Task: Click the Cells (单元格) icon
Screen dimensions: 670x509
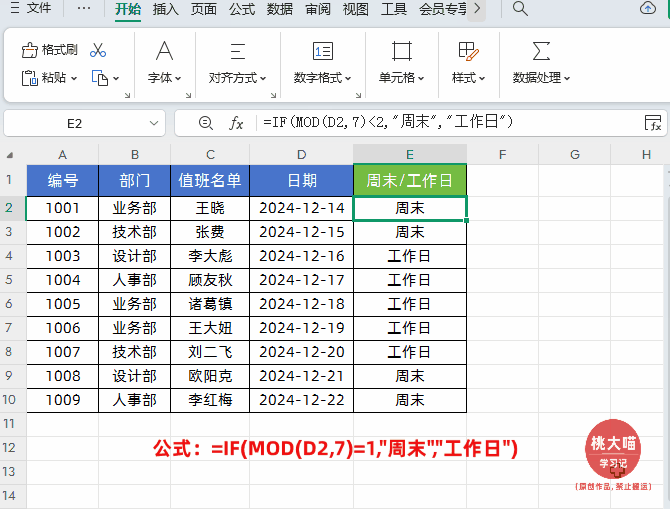Action: click(402, 51)
